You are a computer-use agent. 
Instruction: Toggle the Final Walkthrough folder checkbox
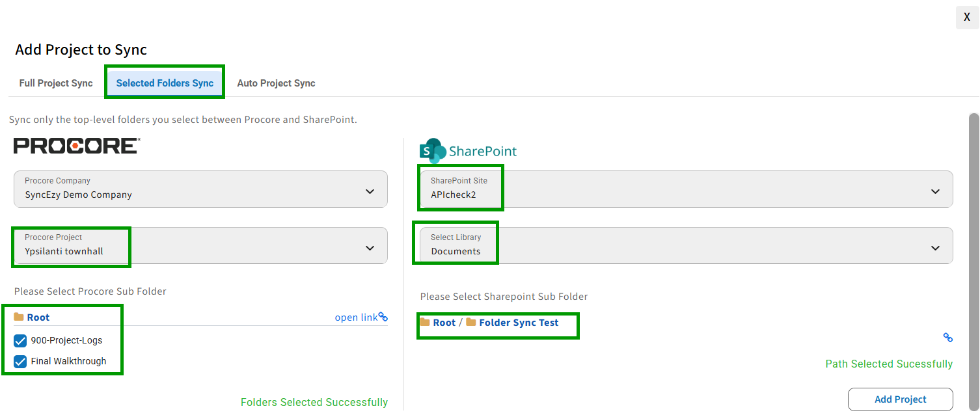[x=20, y=361]
